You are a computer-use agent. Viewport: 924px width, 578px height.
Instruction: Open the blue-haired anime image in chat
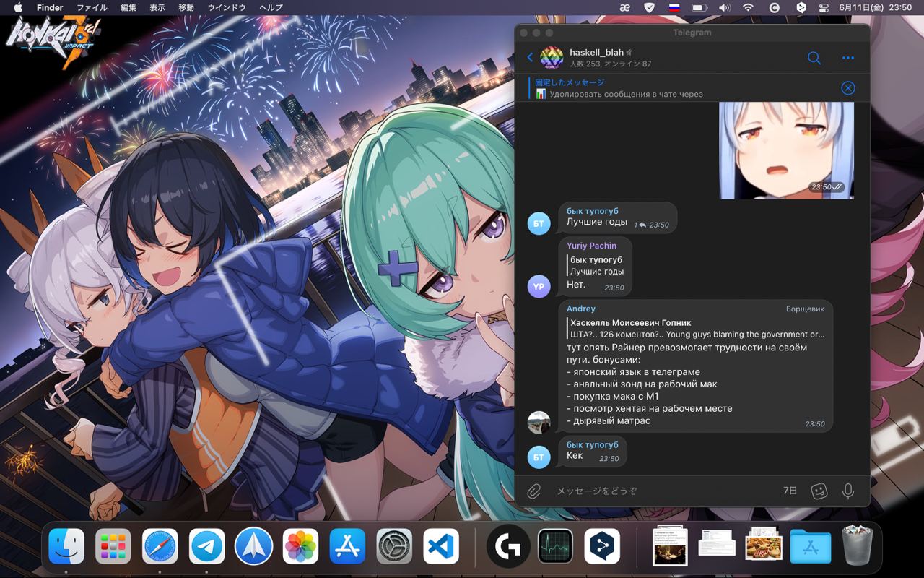click(786, 150)
